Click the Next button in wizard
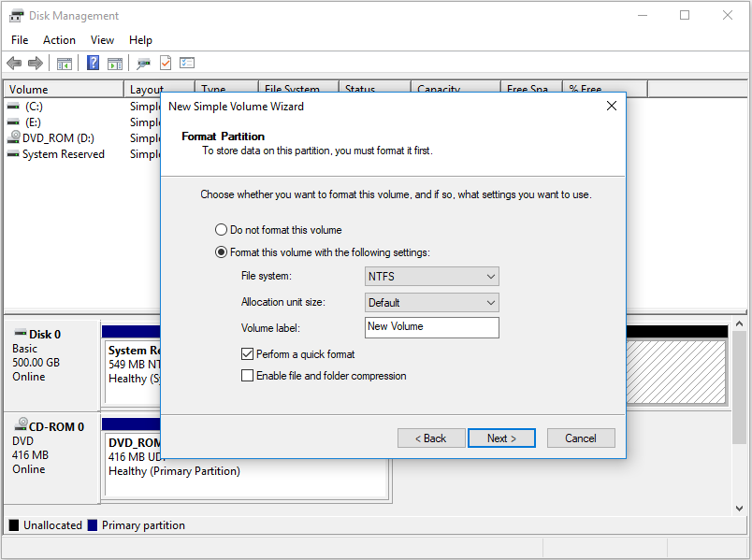The width and height of the screenshot is (752, 560). click(x=501, y=438)
